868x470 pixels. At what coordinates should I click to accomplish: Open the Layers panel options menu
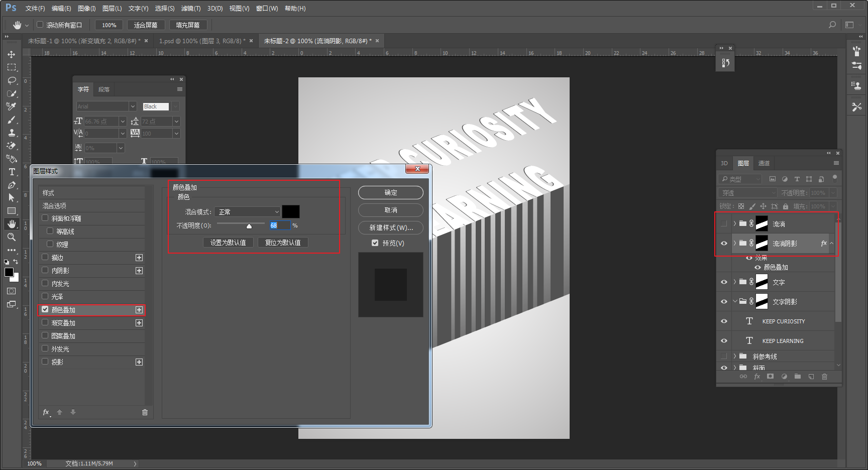pos(836,163)
